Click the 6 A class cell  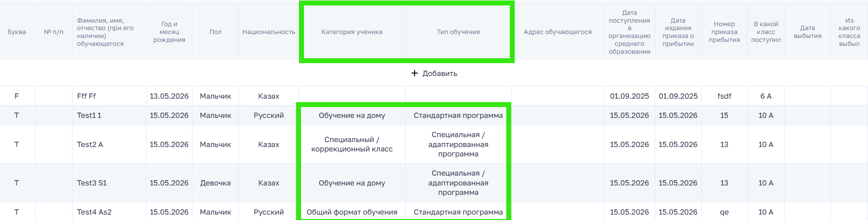click(766, 96)
